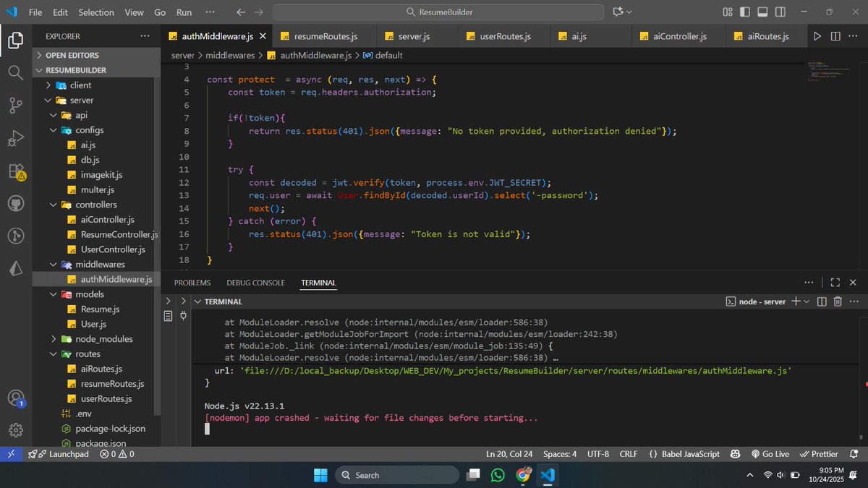Click Go Live in status bar
Screen dimensions: 868x488
(x=770, y=454)
